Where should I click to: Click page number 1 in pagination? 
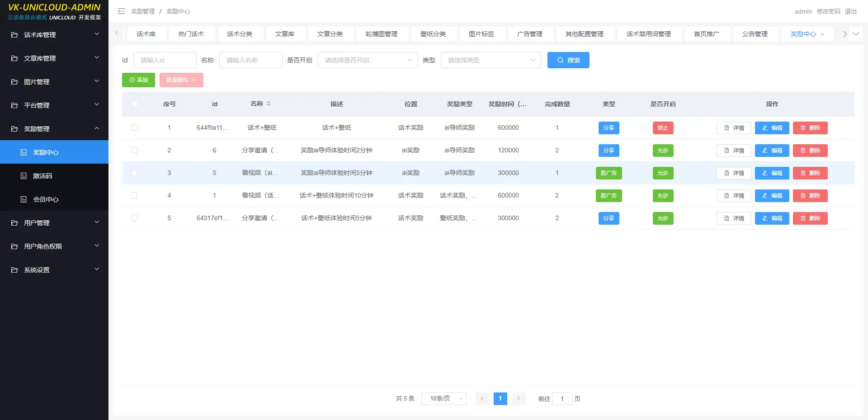tap(500, 399)
